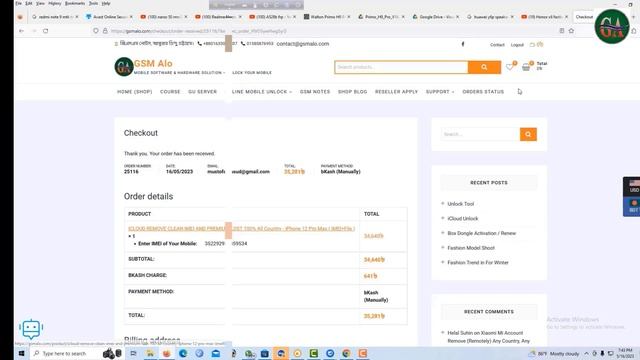Open the iCloud Unlock recent post
Screen dimensions: 640x360
tap(462, 218)
